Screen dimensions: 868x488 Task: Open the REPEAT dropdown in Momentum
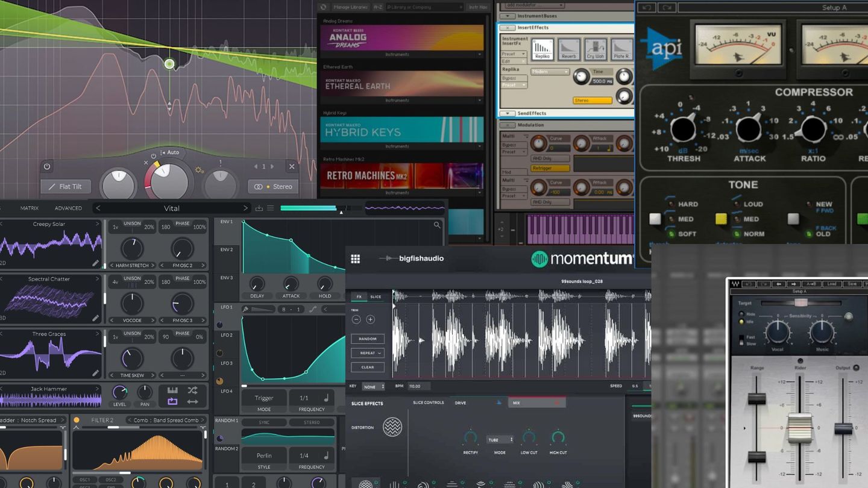368,353
